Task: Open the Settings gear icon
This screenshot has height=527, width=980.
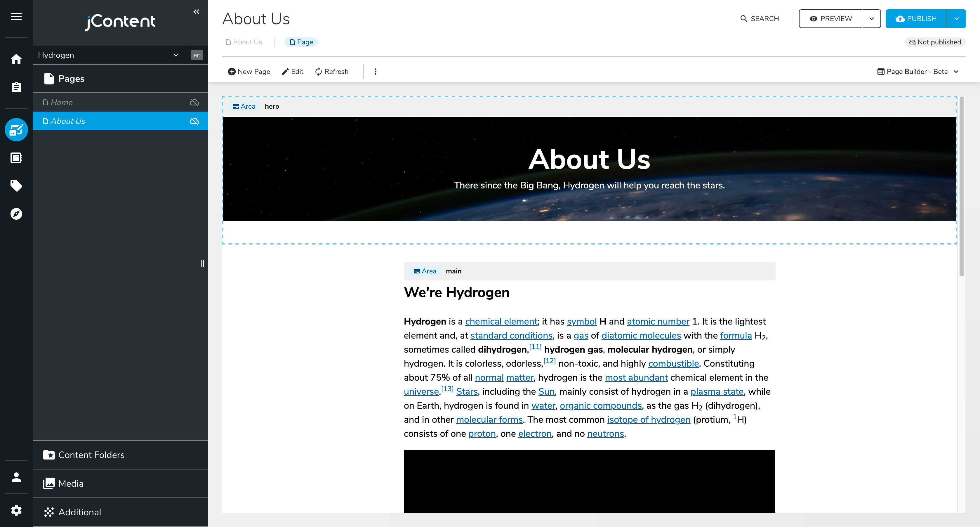Action: (16, 510)
